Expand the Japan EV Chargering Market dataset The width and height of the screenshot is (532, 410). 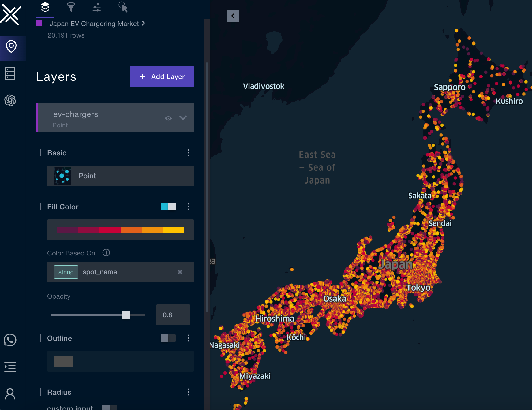click(143, 23)
